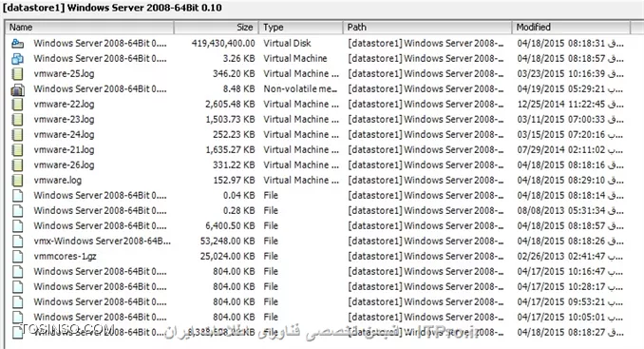Viewport: 644px width, 349px height.
Task: Click the file icon in the 0.28 KB row
Action: pyautogui.click(x=17, y=210)
